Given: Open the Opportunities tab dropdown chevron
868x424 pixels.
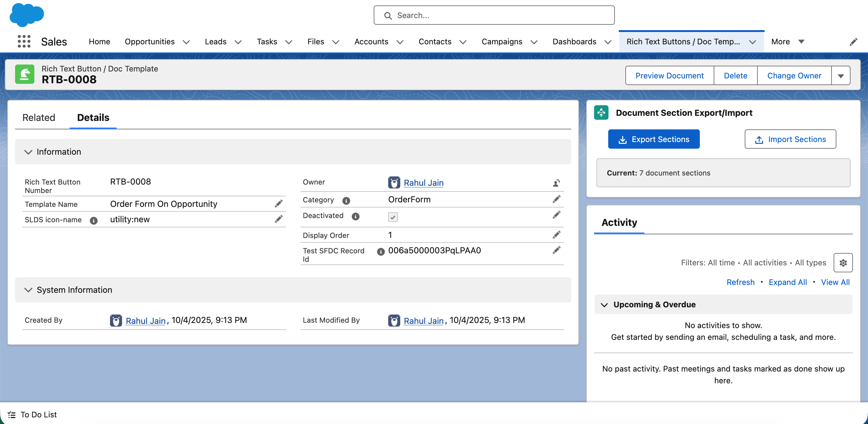Looking at the screenshot, I should tap(186, 42).
